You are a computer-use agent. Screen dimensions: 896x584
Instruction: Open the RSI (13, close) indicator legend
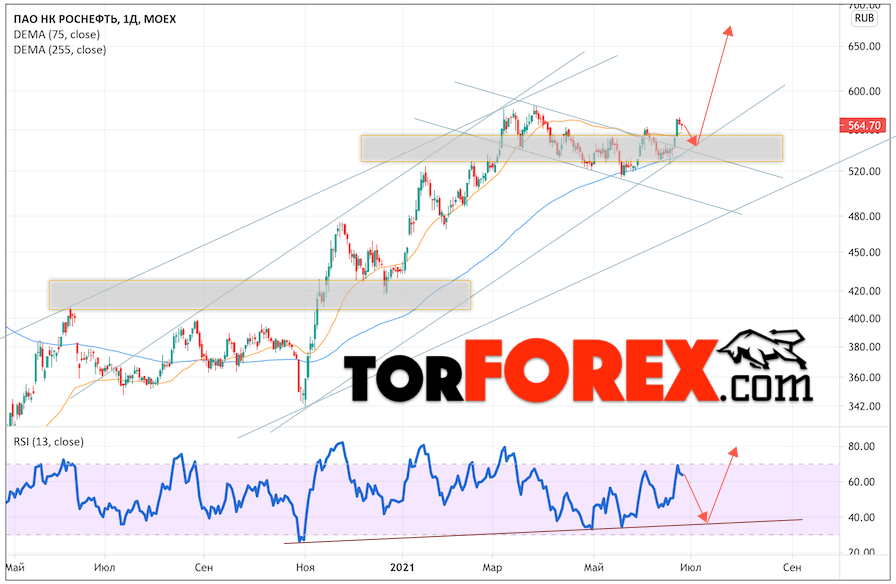49,442
